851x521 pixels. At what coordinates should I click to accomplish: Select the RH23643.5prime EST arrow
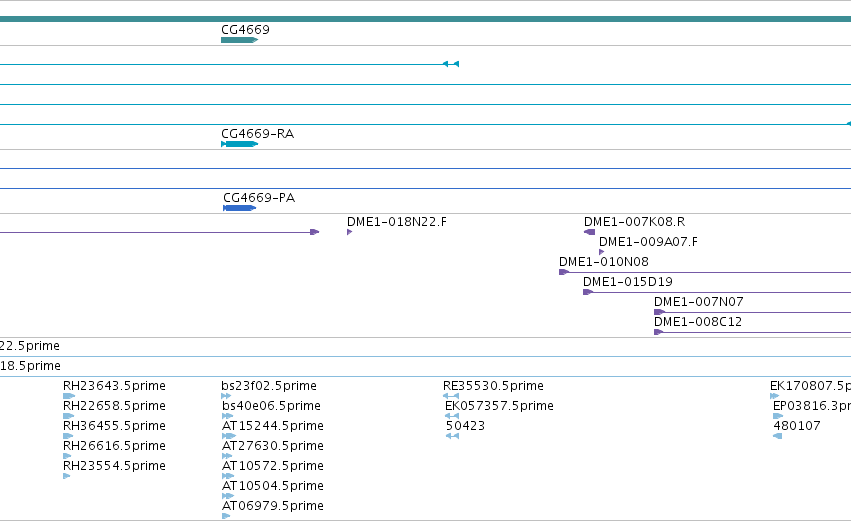coord(69,396)
